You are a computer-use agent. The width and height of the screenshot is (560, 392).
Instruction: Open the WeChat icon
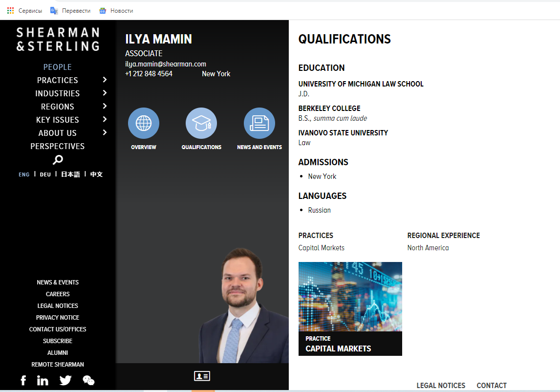[88, 380]
